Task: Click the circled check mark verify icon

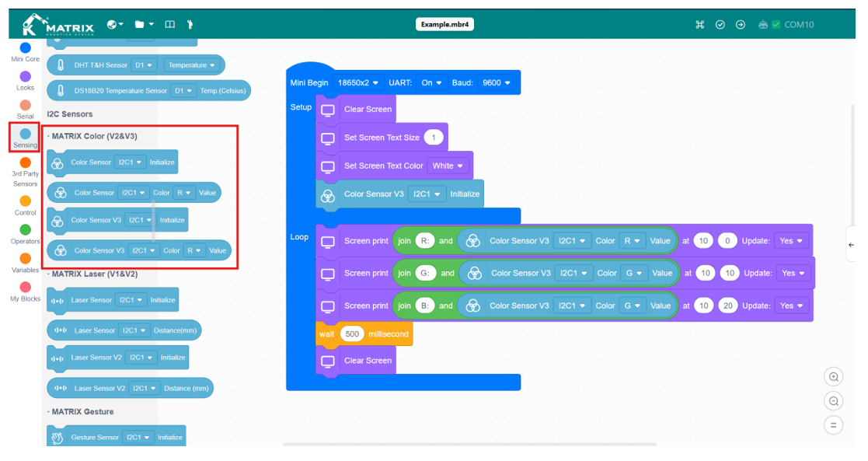Action: coord(720,24)
